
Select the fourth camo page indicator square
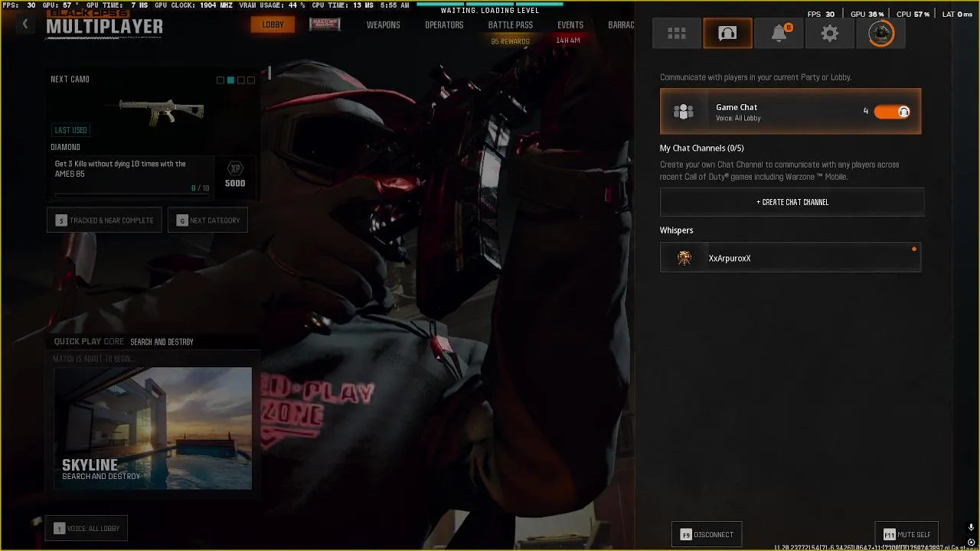pyautogui.click(x=250, y=80)
